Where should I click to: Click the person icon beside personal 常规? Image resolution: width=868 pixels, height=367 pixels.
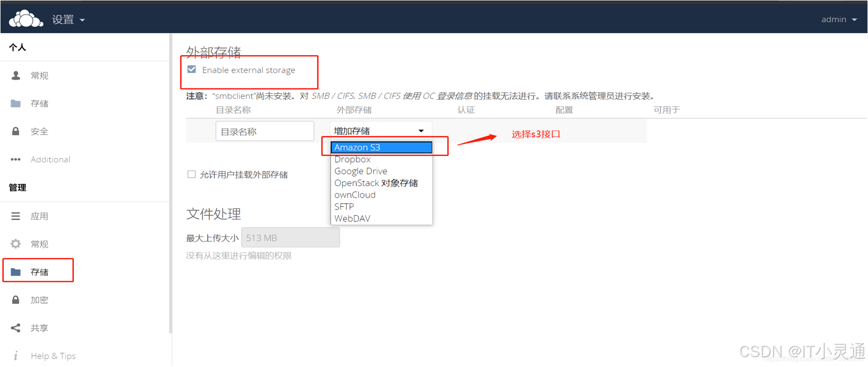tap(16, 75)
